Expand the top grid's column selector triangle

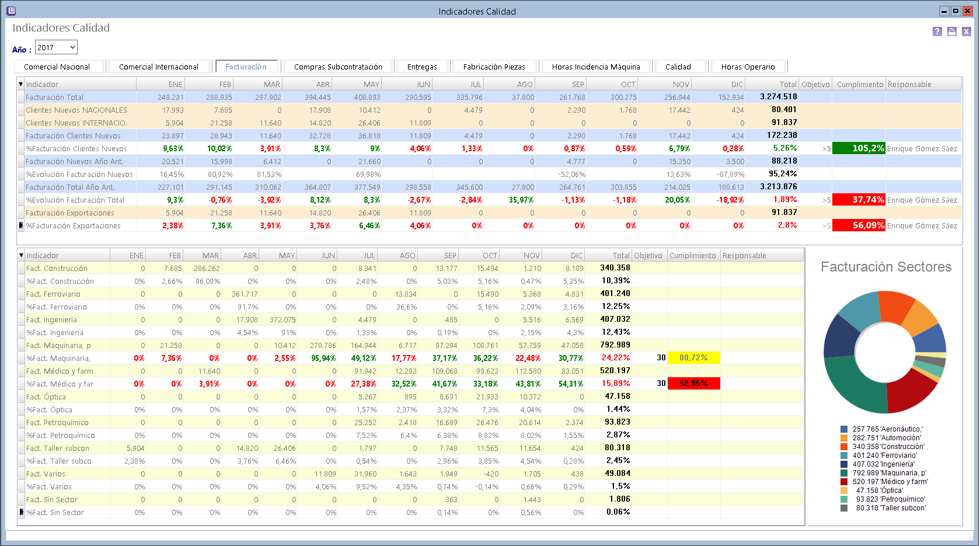point(21,84)
